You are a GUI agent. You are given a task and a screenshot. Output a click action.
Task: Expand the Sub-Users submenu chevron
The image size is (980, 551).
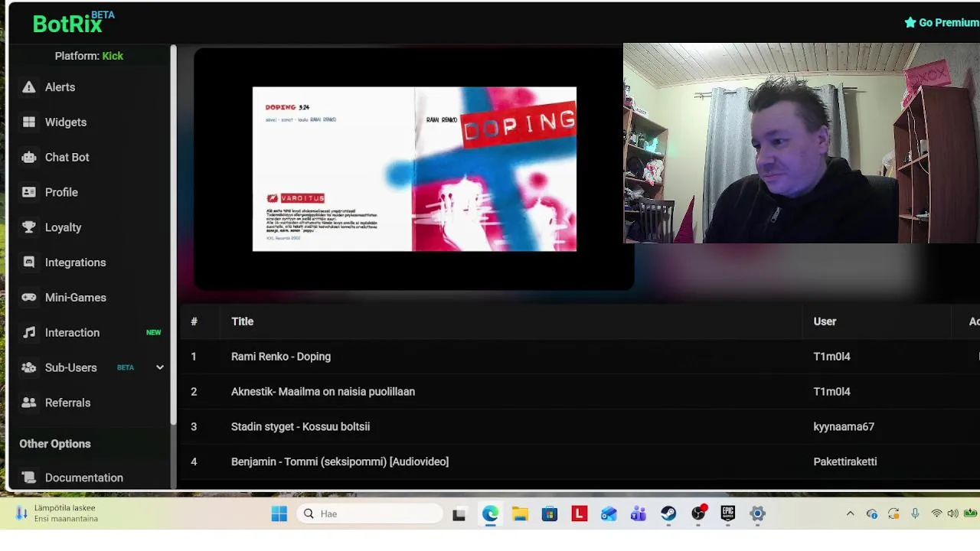click(160, 368)
